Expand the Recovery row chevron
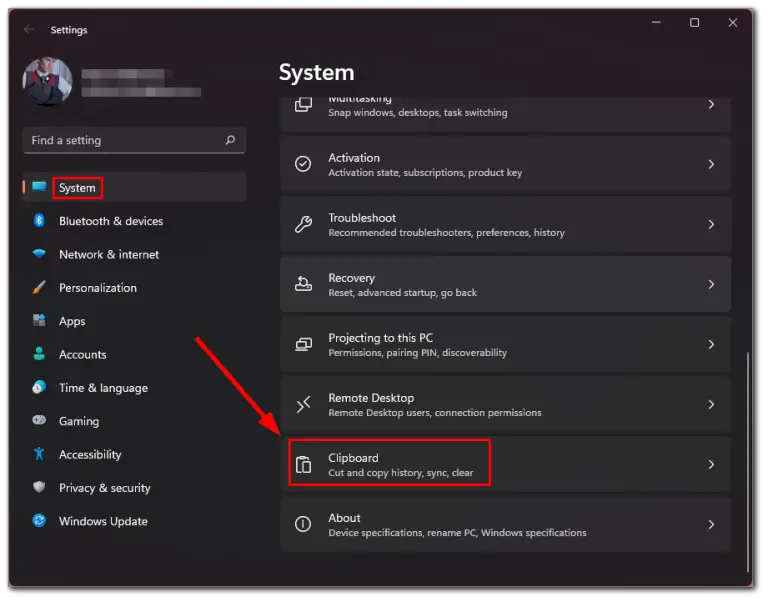The width and height of the screenshot is (768, 602). pos(711,285)
